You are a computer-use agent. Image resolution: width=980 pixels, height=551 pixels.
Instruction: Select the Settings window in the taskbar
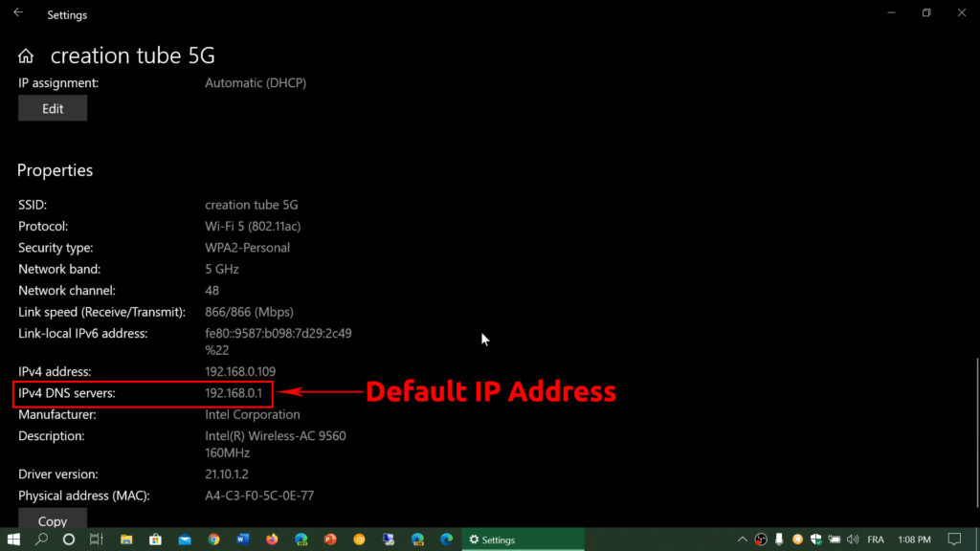tap(523, 540)
